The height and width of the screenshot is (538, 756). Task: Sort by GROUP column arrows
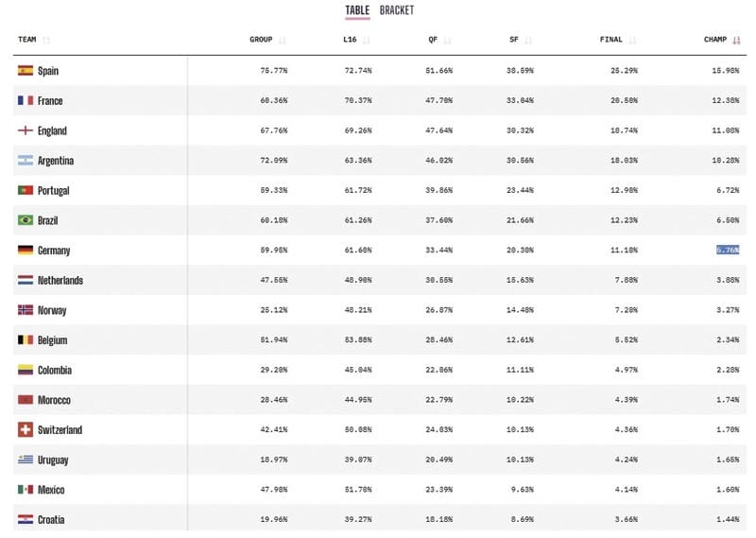pos(283,40)
